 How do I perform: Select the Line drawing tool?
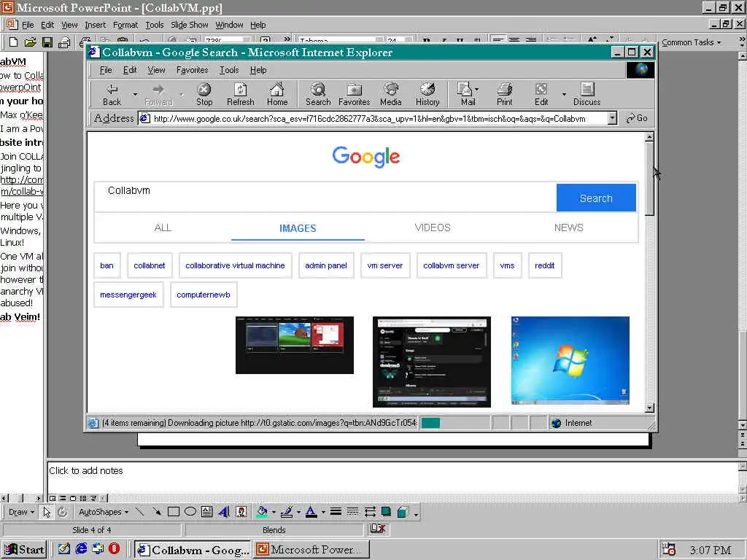click(x=139, y=512)
